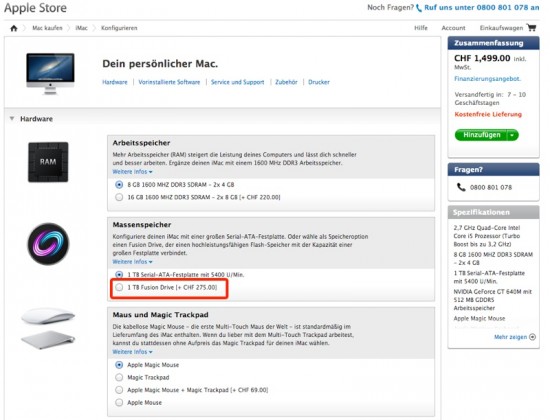This screenshot has width=550, height=420.
Task: Open the shopping cart icon
Action: (531, 27)
